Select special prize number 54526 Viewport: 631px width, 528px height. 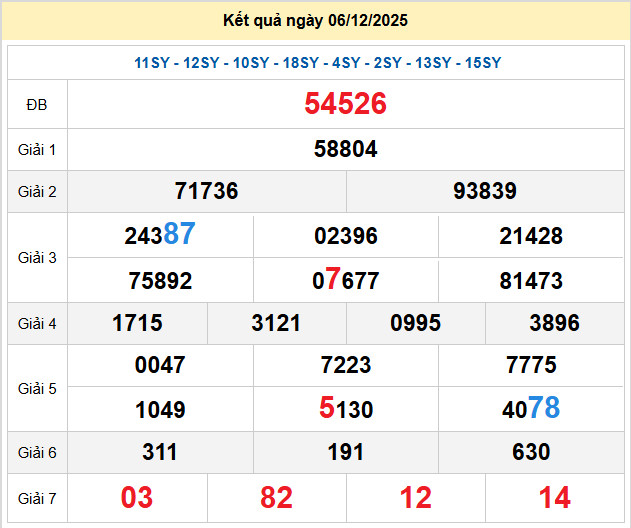tap(345, 104)
